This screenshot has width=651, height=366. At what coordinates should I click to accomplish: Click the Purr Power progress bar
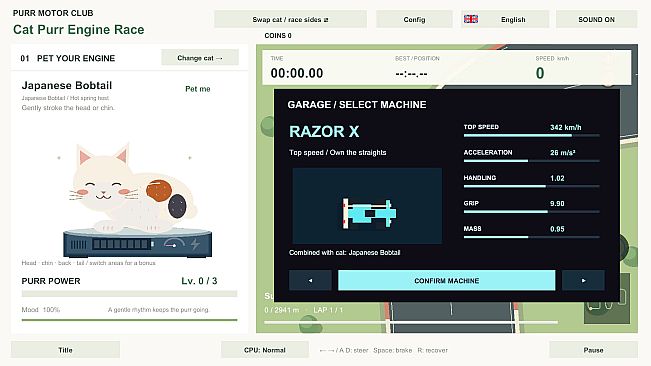click(129, 294)
